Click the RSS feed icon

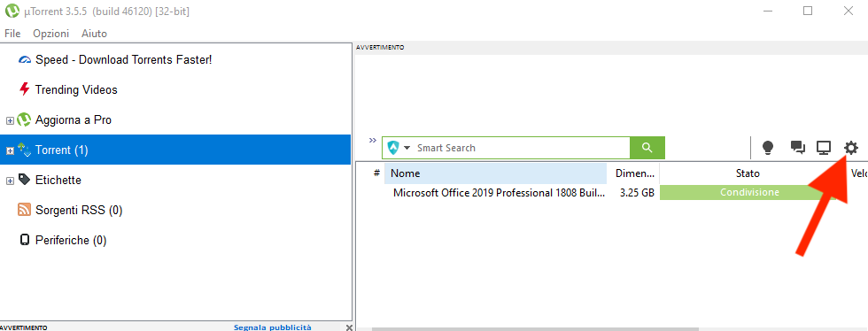[x=24, y=209]
